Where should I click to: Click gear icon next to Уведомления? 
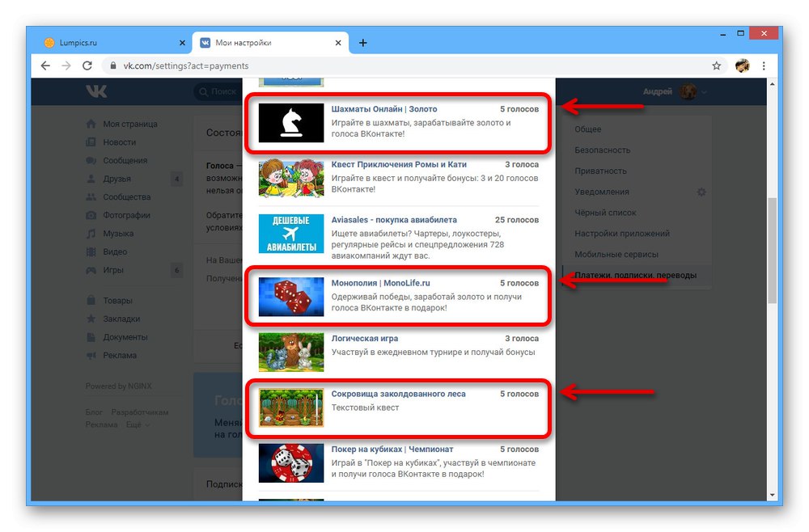coord(701,192)
